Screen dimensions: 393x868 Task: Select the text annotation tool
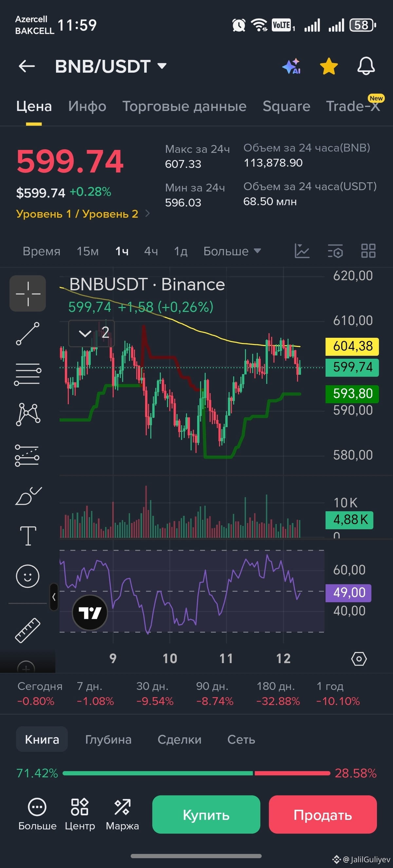28,536
